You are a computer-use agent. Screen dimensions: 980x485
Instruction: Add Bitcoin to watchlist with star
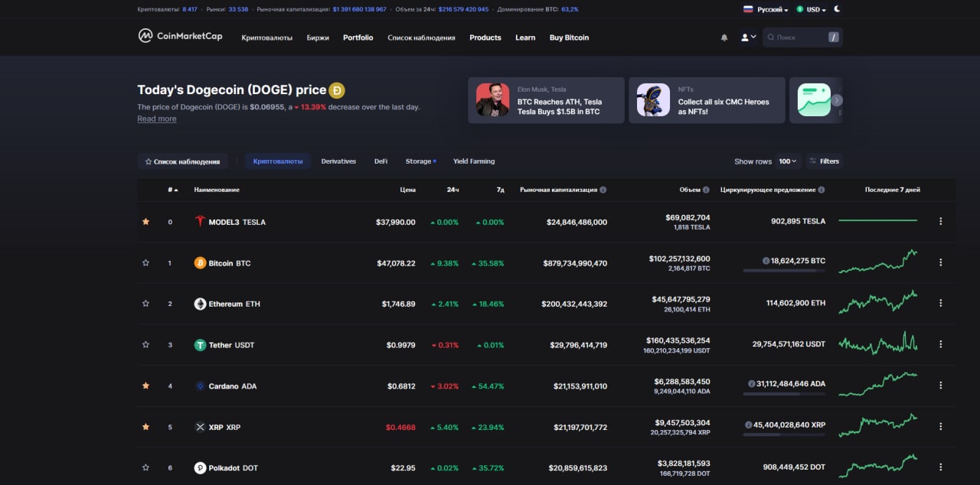pos(145,263)
